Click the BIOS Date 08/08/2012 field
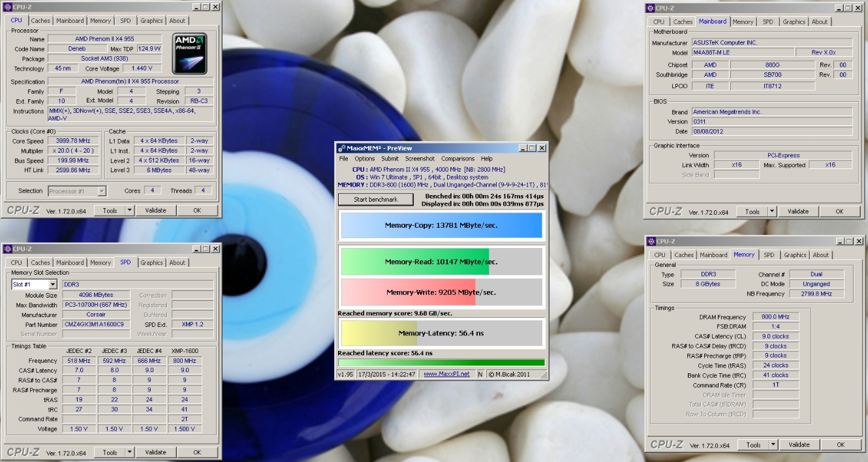Screen dimensions: 868x462 [x=772, y=131]
